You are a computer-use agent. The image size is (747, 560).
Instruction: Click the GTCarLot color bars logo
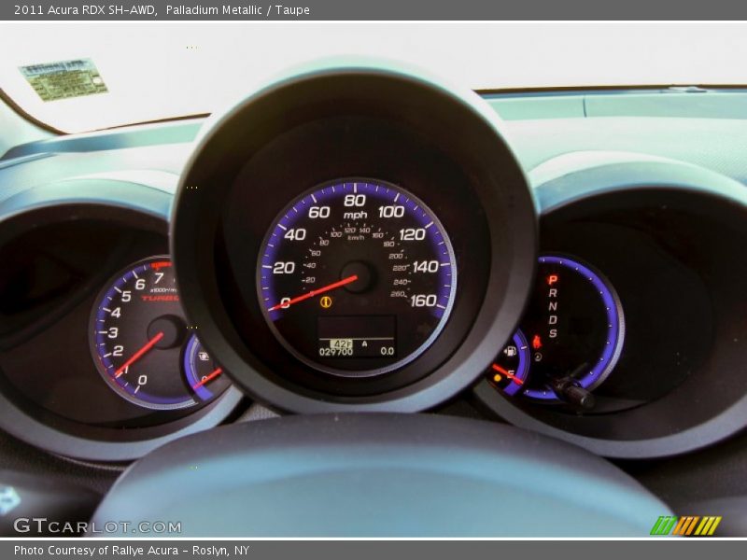tap(685, 525)
